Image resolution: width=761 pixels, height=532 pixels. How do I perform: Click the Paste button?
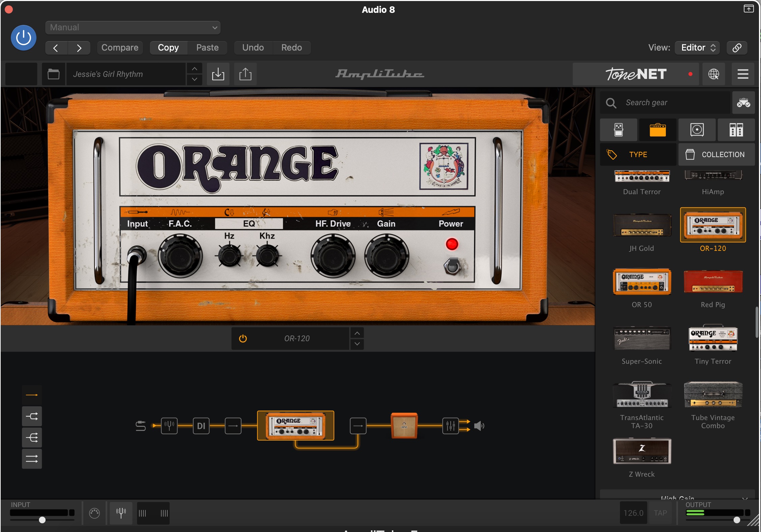[x=207, y=48]
